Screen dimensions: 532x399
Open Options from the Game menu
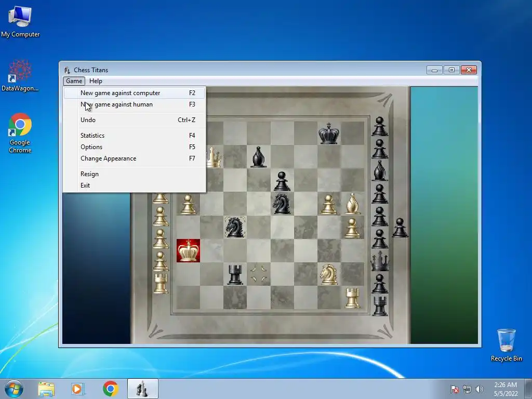[135, 147]
